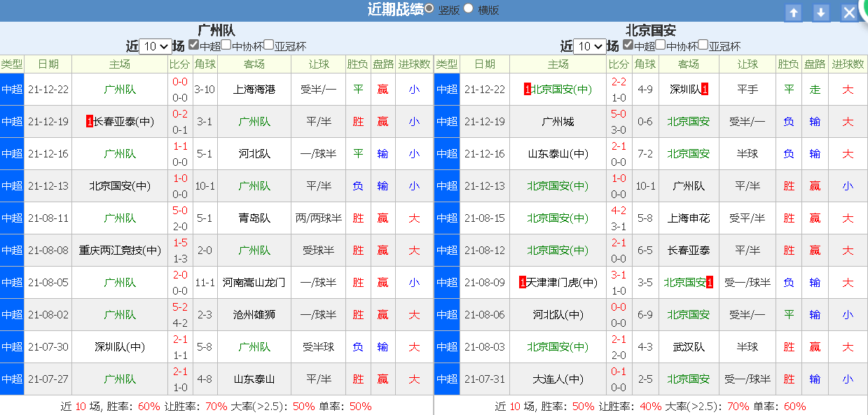Screen dimensions: 868x415
Task: Click date 21-08-06 in 北京国安 table
Action: [485, 315]
